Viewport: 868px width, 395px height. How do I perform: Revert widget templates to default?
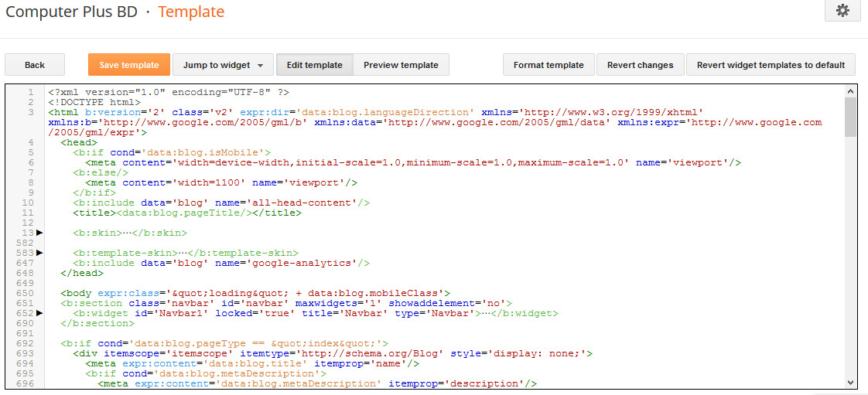(x=771, y=65)
